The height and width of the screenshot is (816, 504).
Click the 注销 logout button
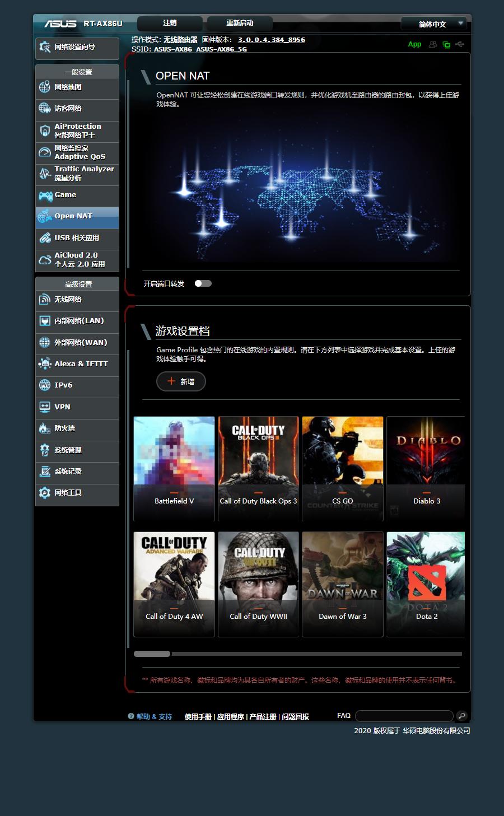point(169,24)
